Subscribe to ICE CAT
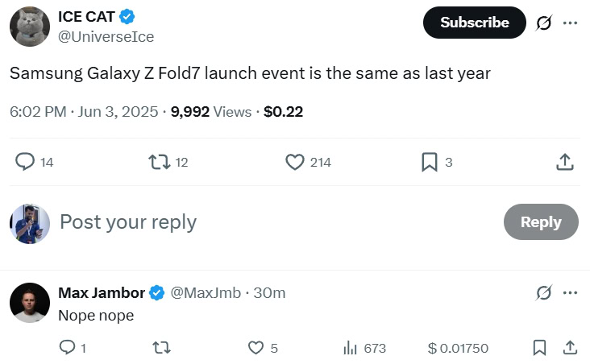The width and height of the screenshot is (590, 364). click(474, 23)
